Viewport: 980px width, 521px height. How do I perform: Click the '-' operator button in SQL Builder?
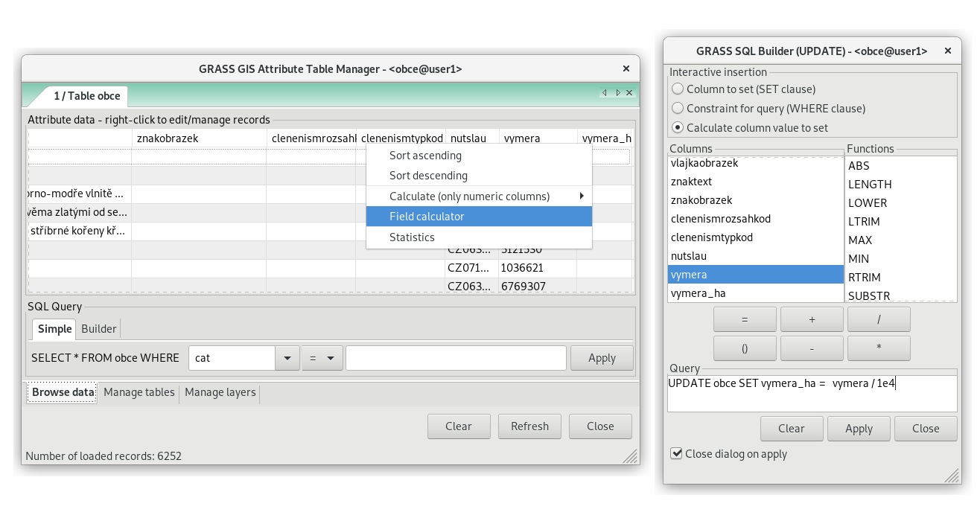(812, 348)
